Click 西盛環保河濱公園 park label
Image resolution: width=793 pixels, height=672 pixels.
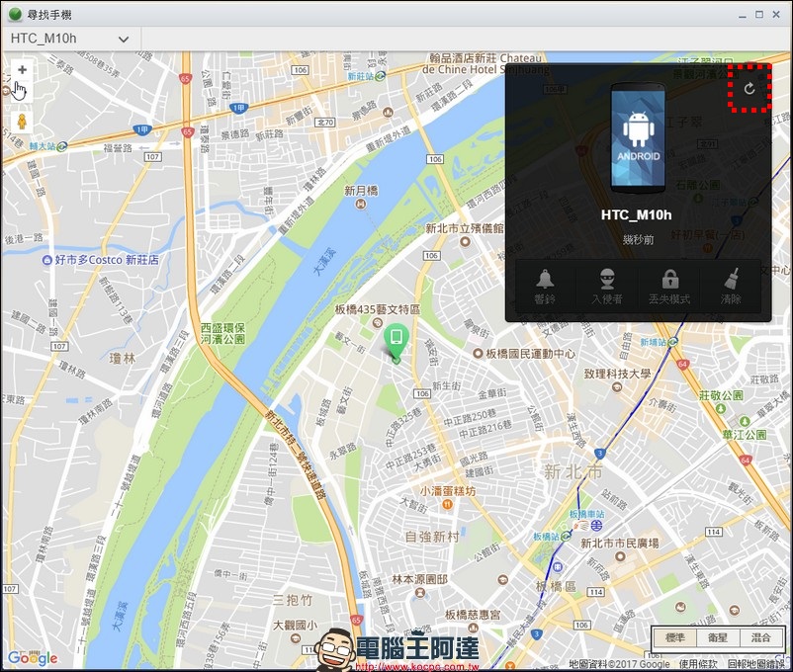click(x=222, y=333)
